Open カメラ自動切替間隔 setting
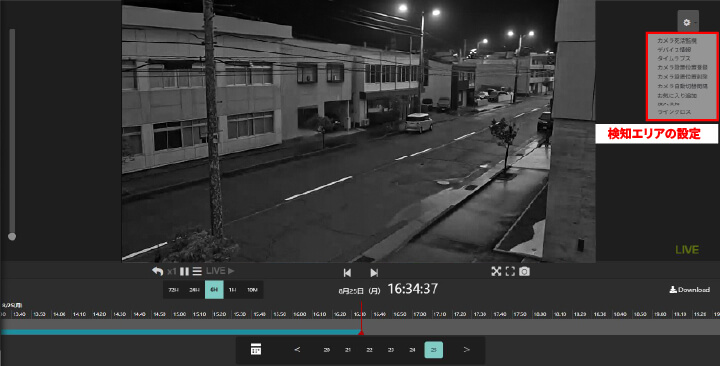This screenshot has height=366, width=720. [x=682, y=86]
